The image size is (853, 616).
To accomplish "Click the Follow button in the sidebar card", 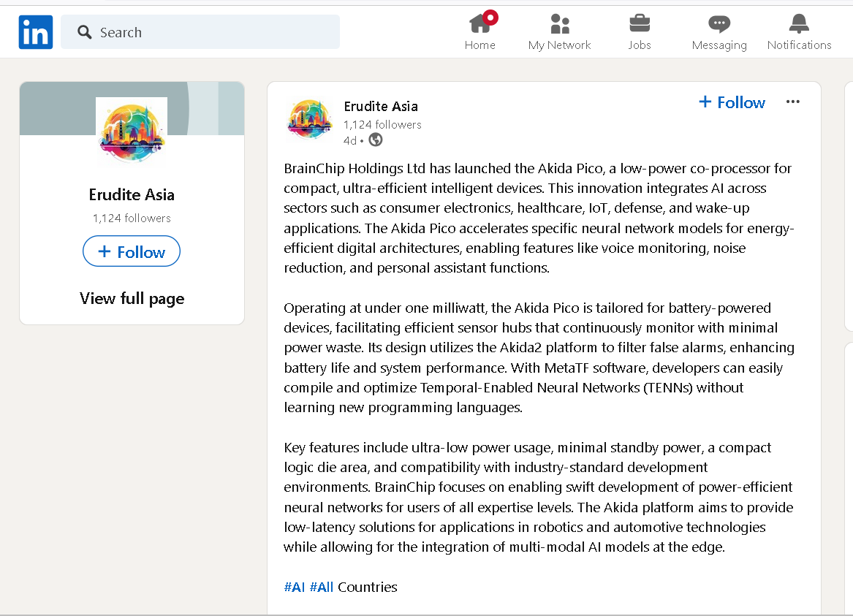I will coord(132,251).
